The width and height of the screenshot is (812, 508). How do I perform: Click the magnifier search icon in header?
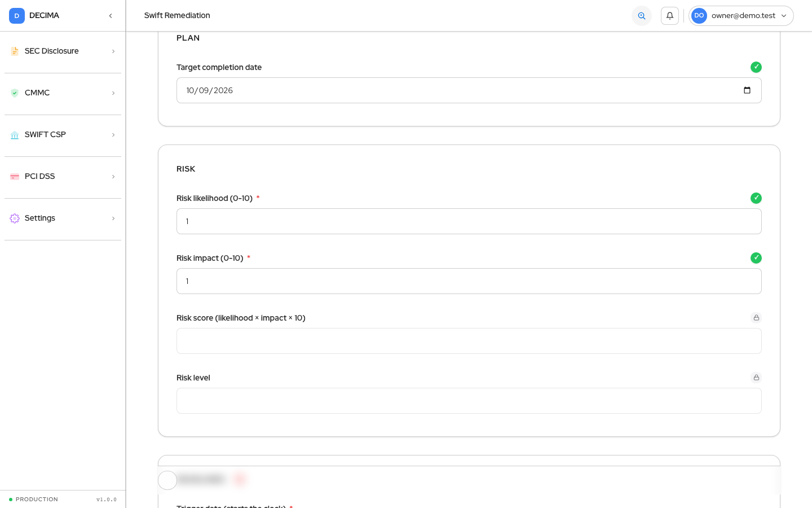click(x=642, y=16)
